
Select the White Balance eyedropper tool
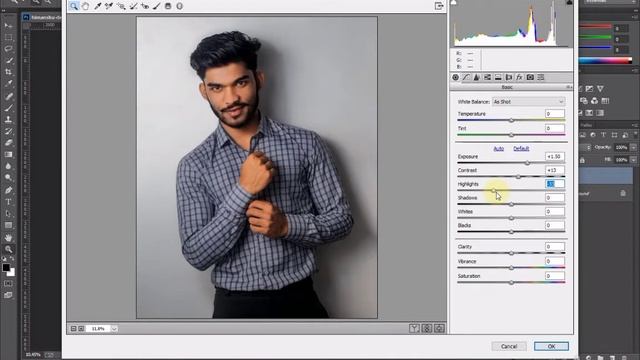pos(98,6)
